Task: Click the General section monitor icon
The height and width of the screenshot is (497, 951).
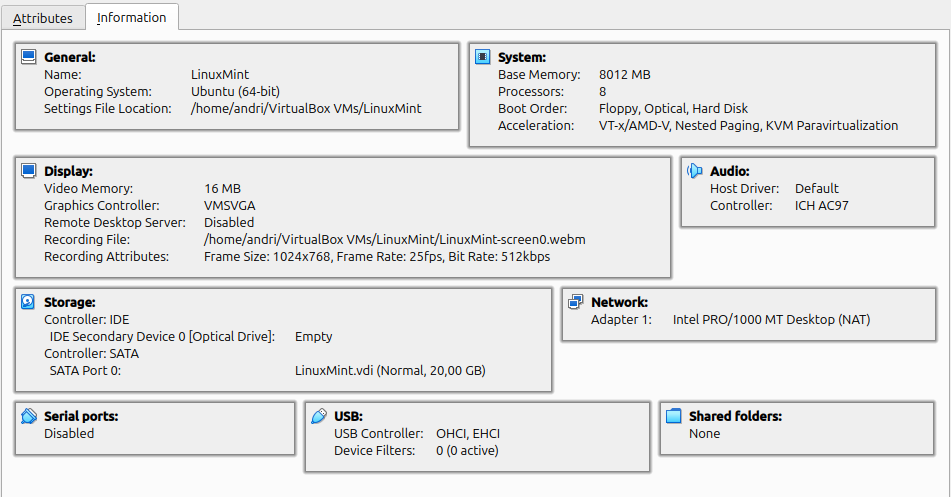Action: pos(29,57)
